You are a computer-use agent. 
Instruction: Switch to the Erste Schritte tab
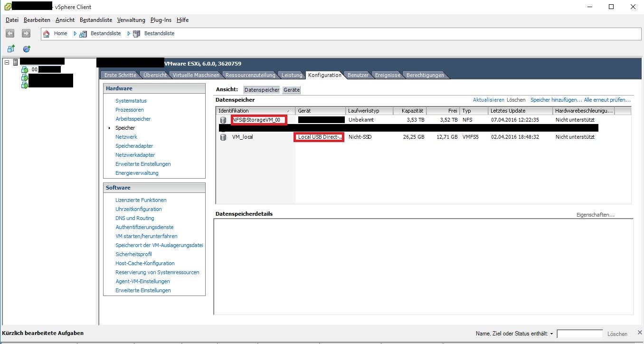point(120,75)
